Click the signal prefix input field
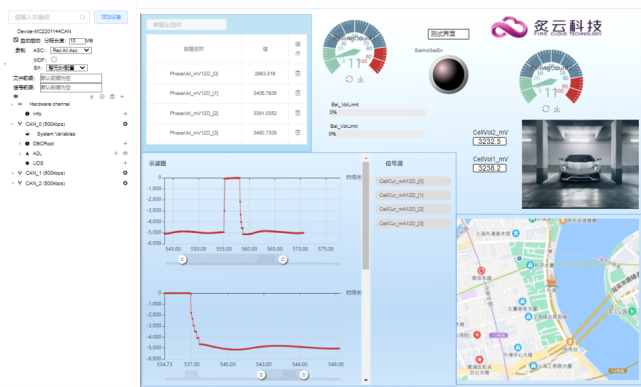Screen dimensions: 641x387 click(x=71, y=87)
